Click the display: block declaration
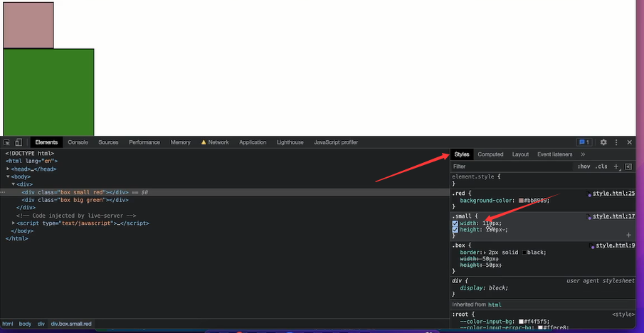The image size is (644, 333). coord(484,288)
